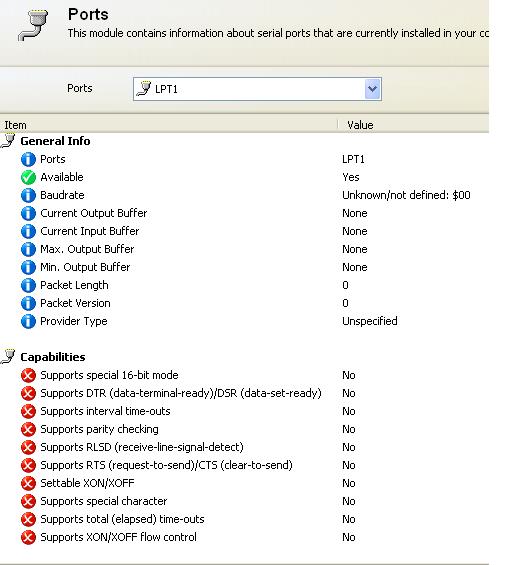Click the info icon beside Baudrate
The width and height of the screenshot is (518, 565).
tap(28, 195)
